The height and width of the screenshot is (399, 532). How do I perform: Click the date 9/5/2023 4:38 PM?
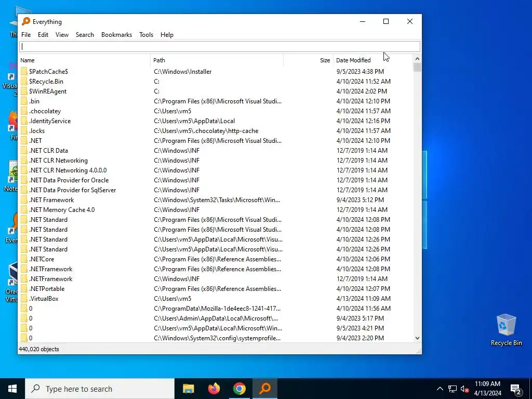360,71
